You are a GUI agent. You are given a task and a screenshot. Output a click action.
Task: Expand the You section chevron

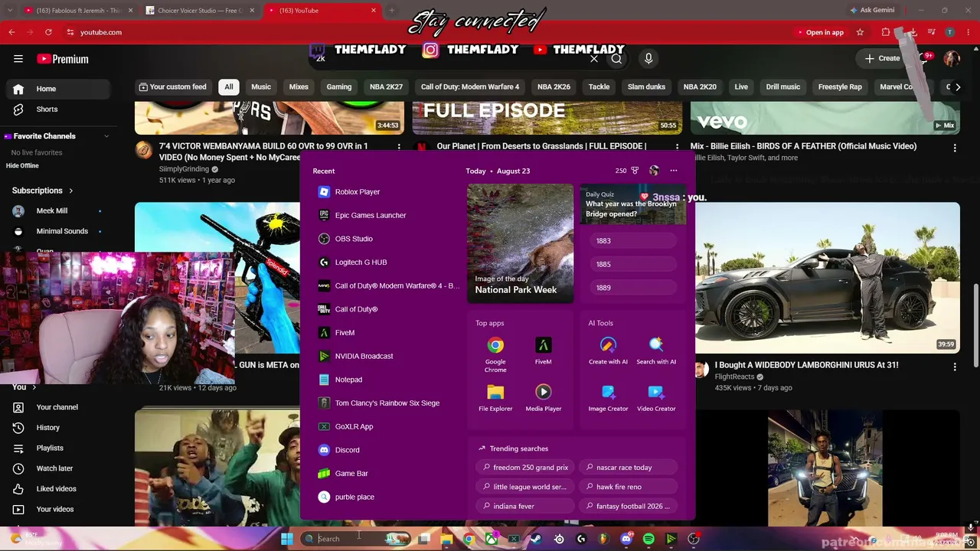pyautogui.click(x=34, y=387)
